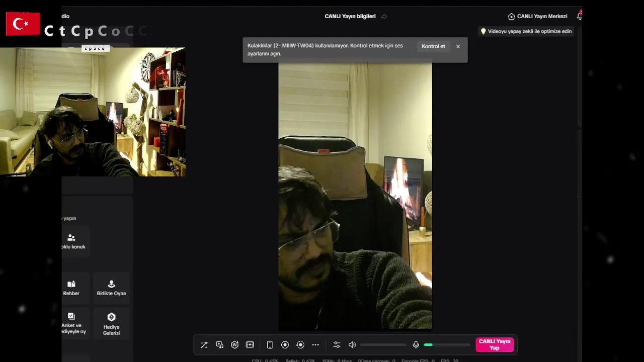The width and height of the screenshot is (644, 362).
Task: Adjust the speaker volume slider
Action: click(x=383, y=345)
